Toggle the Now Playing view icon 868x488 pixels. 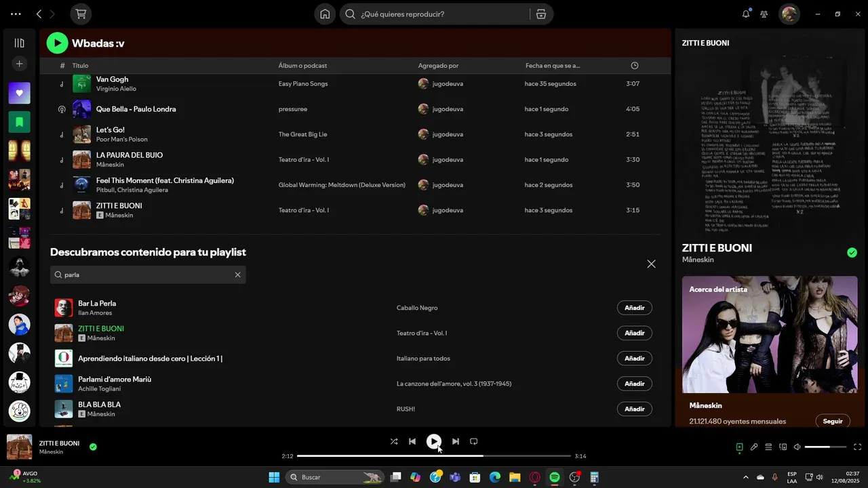coord(740,447)
